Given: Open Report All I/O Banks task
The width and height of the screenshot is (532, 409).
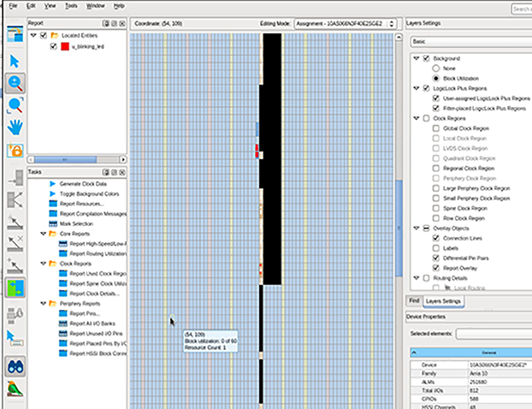Looking at the screenshot, I should coord(93,323).
